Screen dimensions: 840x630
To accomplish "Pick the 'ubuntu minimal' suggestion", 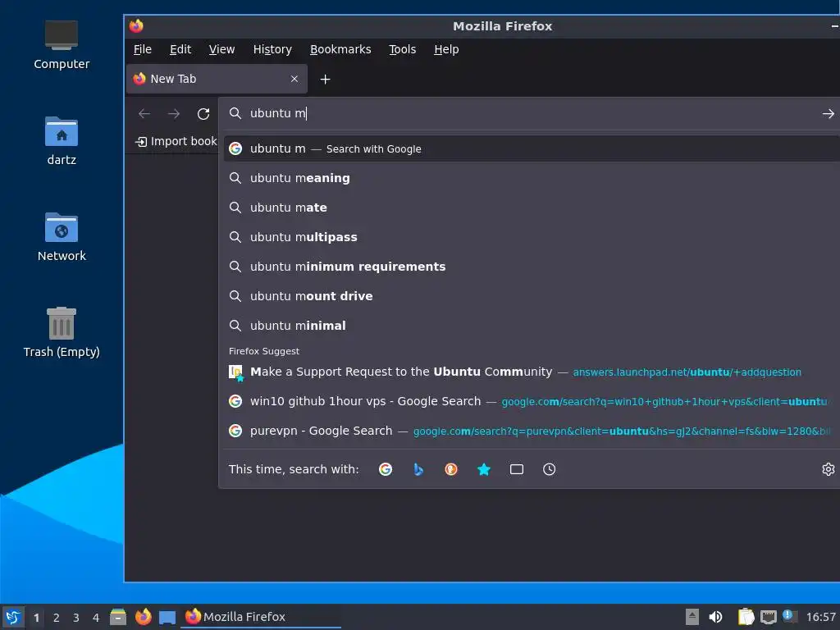I will (x=532, y=326).
